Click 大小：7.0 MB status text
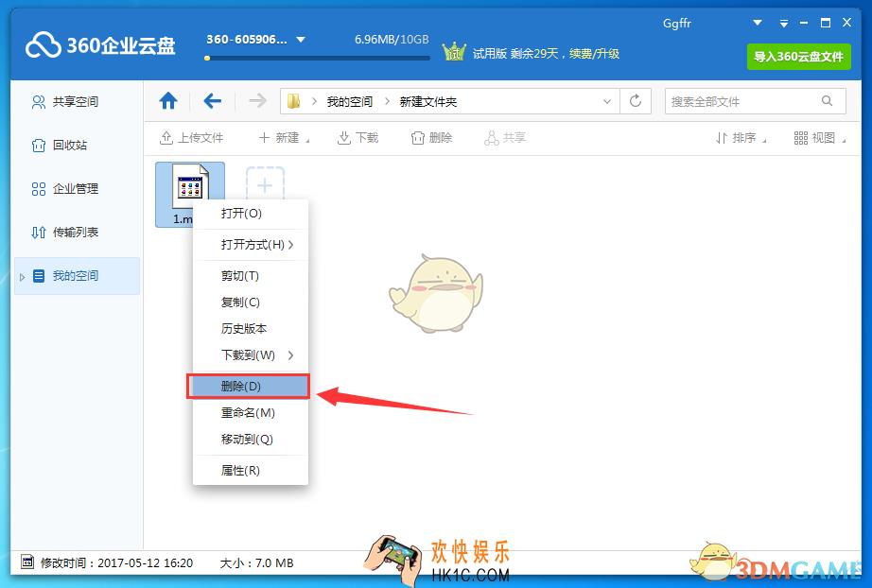 click(256, 563)
